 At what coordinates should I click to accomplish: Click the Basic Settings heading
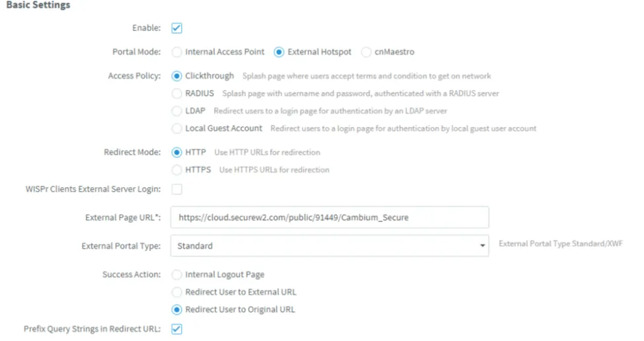(38, 5)
